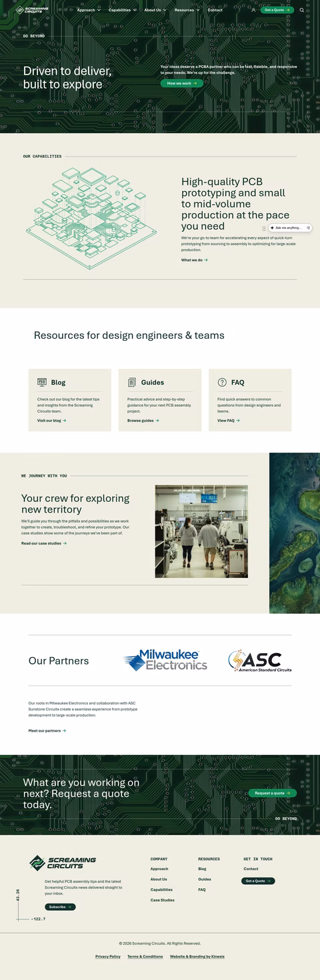Screen dimensions: 320x980
Task: Click the PCB isometric illustration
Action: point(90,218)
